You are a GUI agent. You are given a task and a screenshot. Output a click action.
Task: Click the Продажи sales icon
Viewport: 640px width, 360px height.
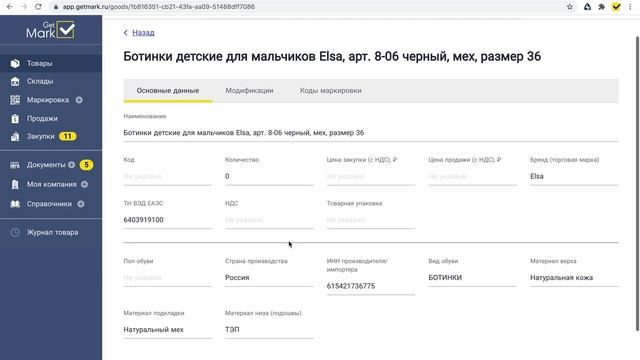(x=15, y=118)
